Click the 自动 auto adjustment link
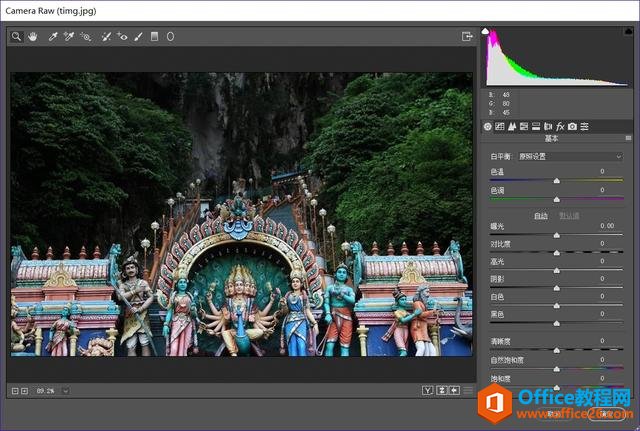 tap(540, 215)
